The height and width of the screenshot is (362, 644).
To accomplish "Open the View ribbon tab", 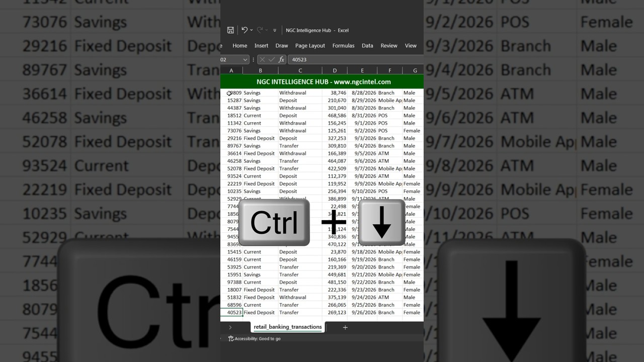I will [411, 46].
